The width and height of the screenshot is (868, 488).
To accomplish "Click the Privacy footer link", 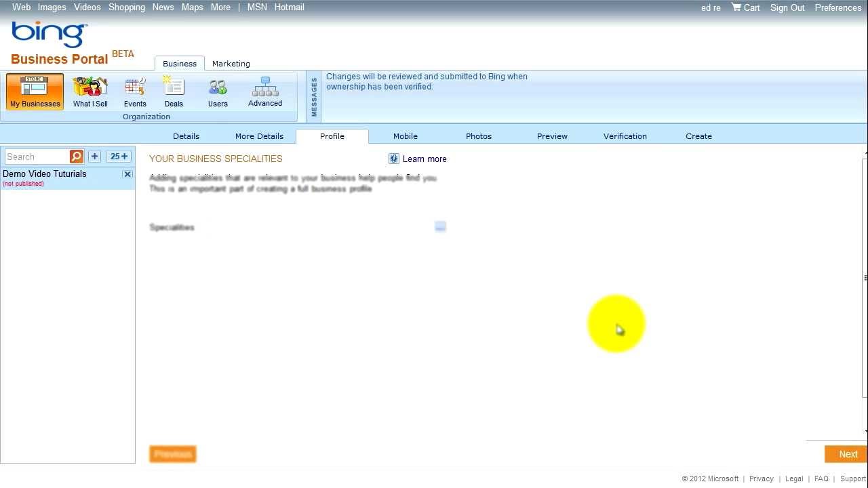I will click(x=761, y=479).
